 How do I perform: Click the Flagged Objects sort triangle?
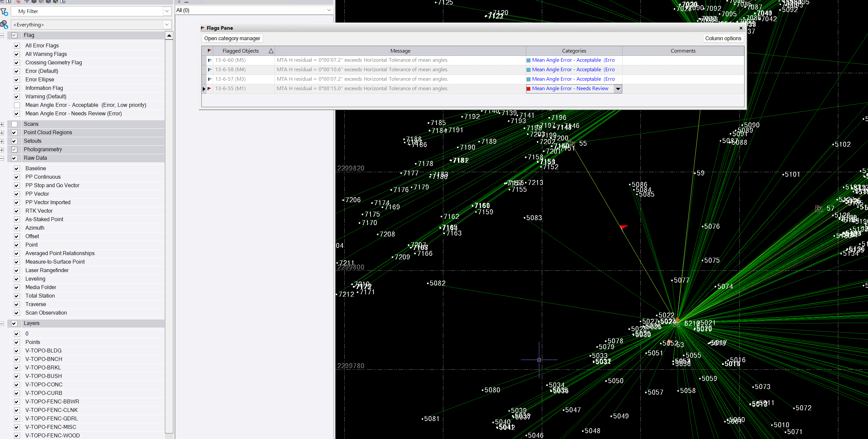coord(271,51)
